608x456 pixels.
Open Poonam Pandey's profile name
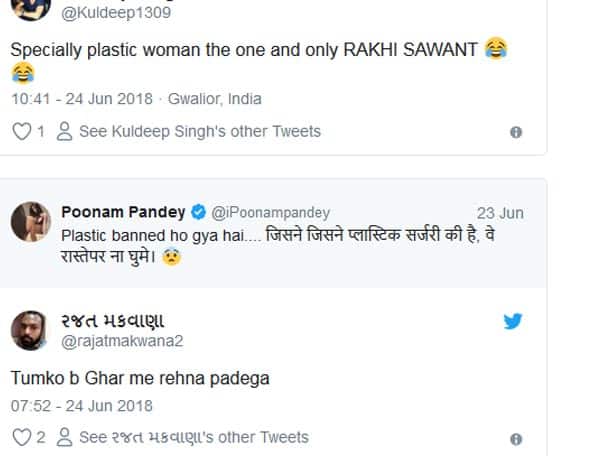(x=123, y=212)
